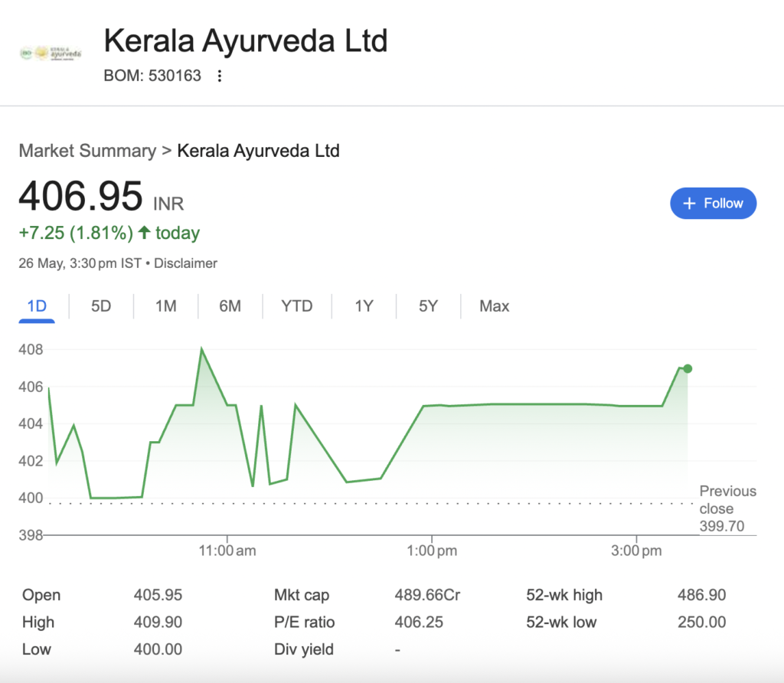
Task: Show the 6M chart range
Action: 230,306
